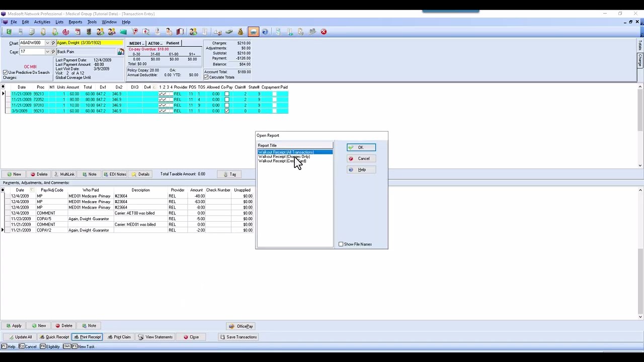Open the Reports menu
644x362 pixels.
click(75, 22)
